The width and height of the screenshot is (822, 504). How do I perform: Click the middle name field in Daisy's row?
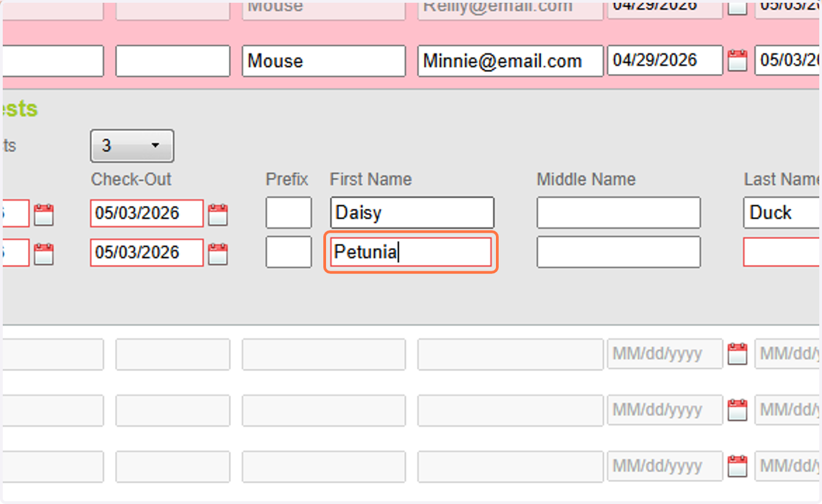(x=619, y=213)
